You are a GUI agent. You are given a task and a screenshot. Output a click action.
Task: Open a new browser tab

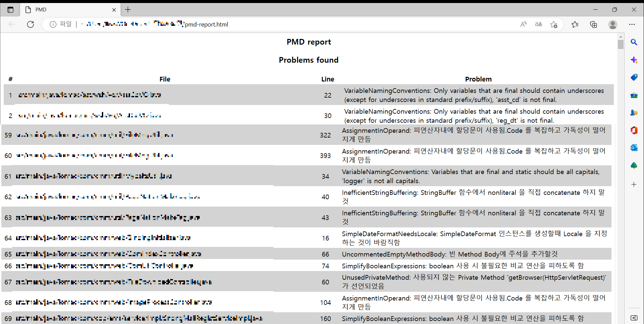click(128, 10)
